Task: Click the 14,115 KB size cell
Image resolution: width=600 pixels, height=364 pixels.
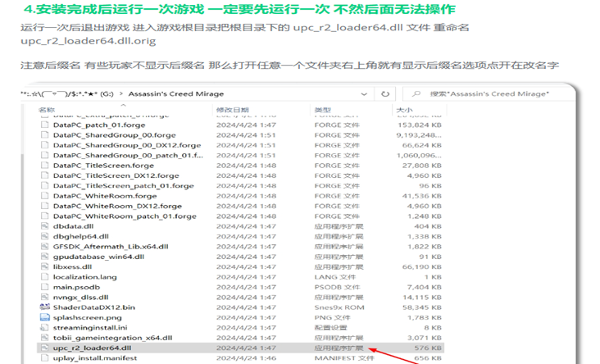Action: (x=422, y=297)
